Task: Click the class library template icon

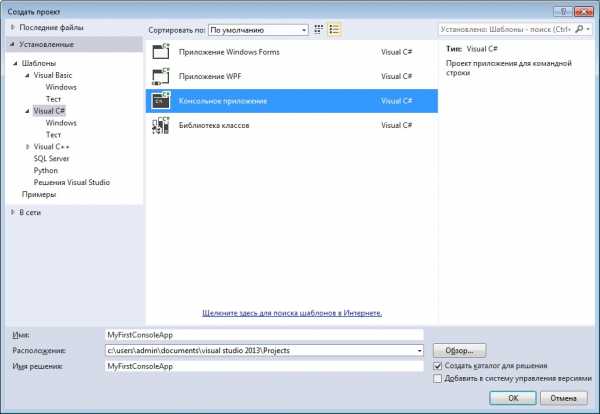Action: coord(161,125)
